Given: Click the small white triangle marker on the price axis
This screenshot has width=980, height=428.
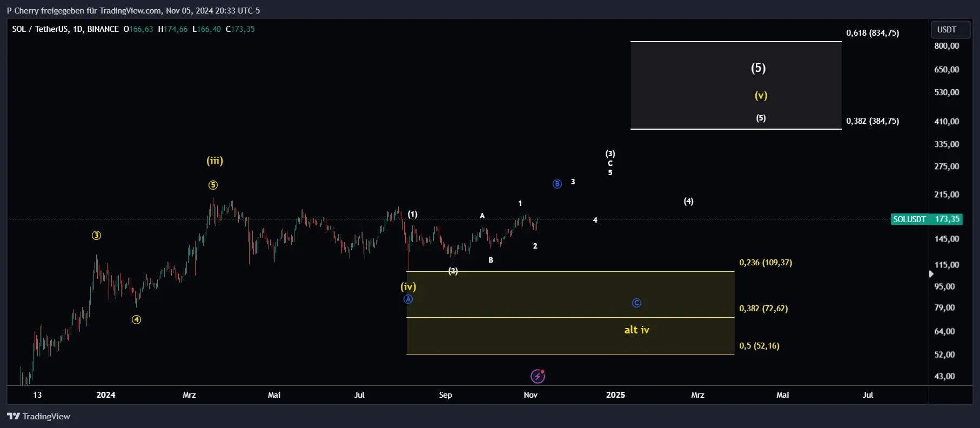Looking at the screenshot, I should click(x=931, y=274).
